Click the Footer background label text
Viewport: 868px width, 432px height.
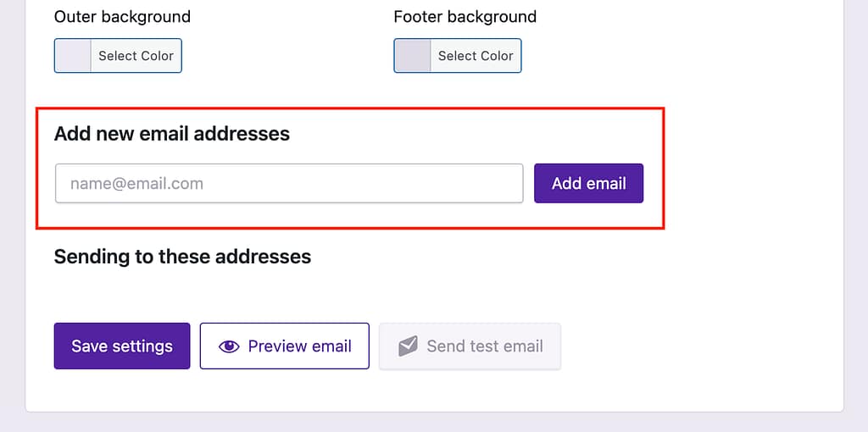(x=465, y=17)
